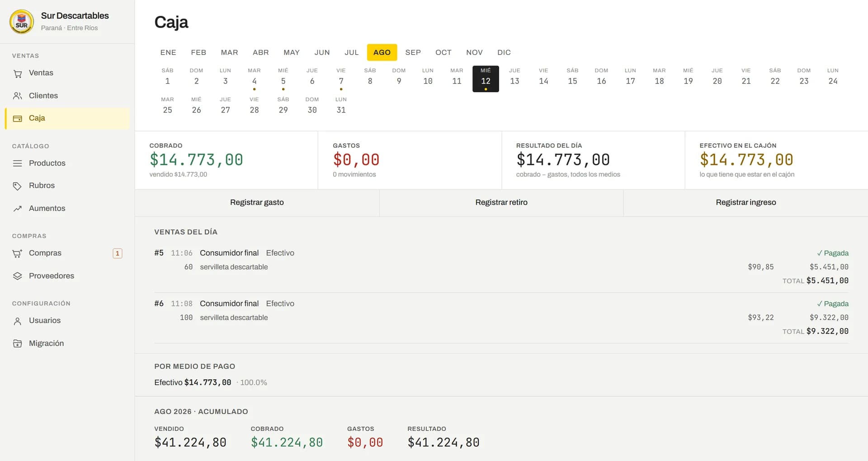Select day Sáb 1 in calendar
Image resolution: width=868 pixels, height=461 pixels.
coord(168,79)
